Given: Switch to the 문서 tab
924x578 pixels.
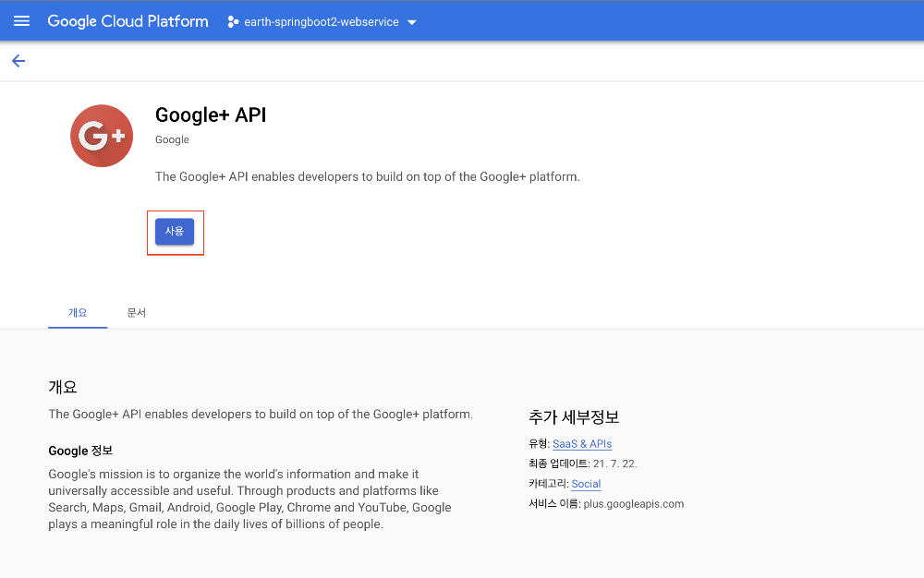Looking at the screenshot, I should (x=136, y=312).
